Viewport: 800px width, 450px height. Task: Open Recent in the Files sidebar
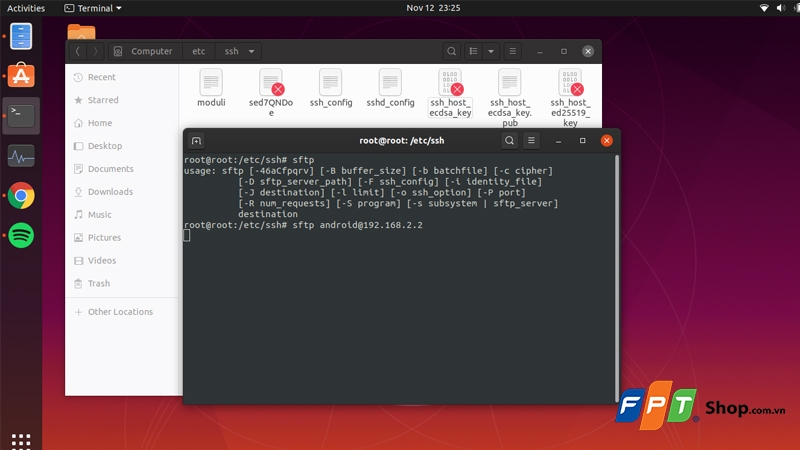click(x=122, y=77)
